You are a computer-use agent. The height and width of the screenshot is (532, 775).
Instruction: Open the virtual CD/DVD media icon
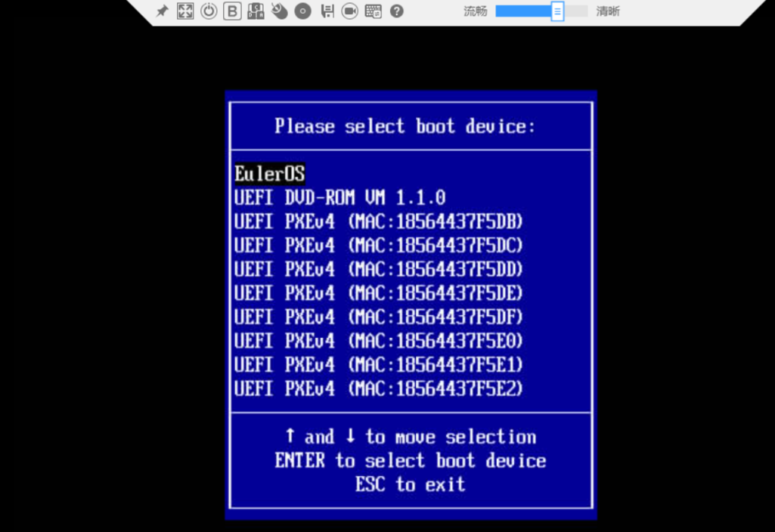pos(303,11)
